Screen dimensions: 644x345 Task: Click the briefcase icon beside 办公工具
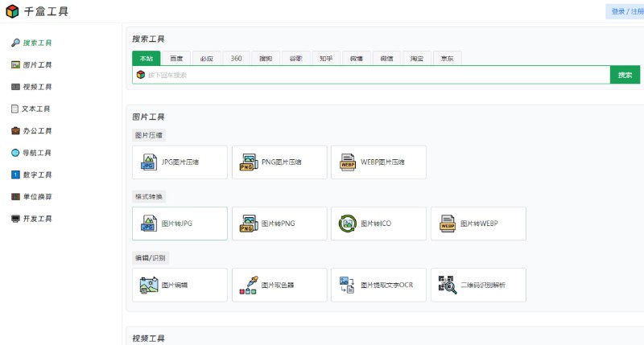pos(15,131)
